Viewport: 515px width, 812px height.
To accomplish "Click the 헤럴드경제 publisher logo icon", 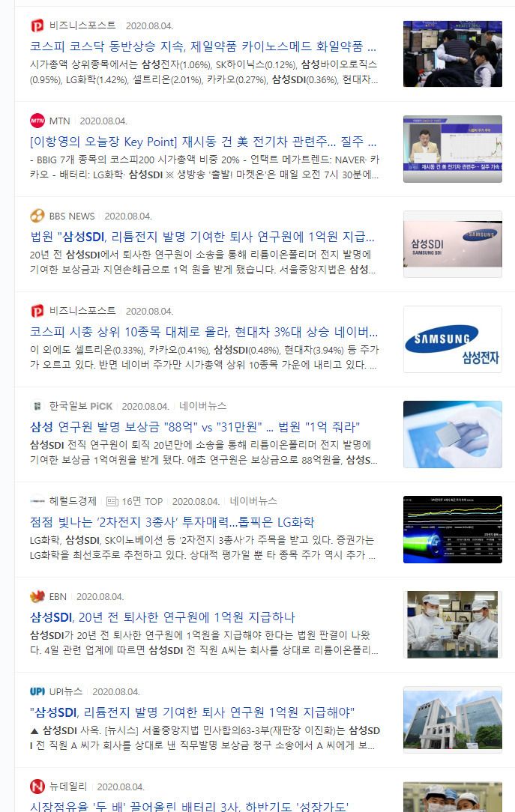I will 37,501.
